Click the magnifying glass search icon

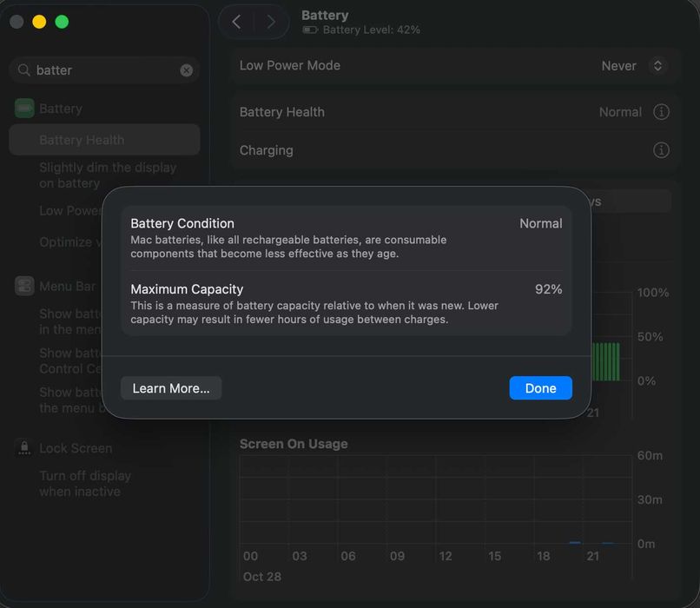(x=23, y=70)
